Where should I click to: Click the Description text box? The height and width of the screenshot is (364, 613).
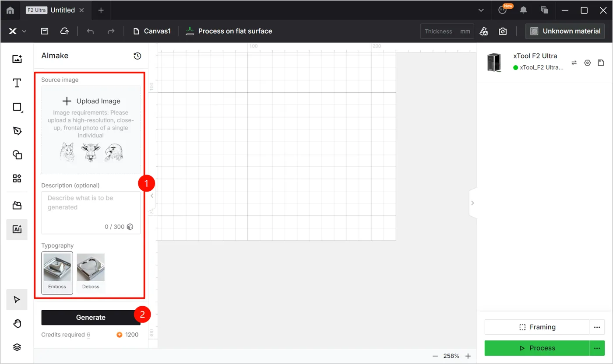[91, 213]
